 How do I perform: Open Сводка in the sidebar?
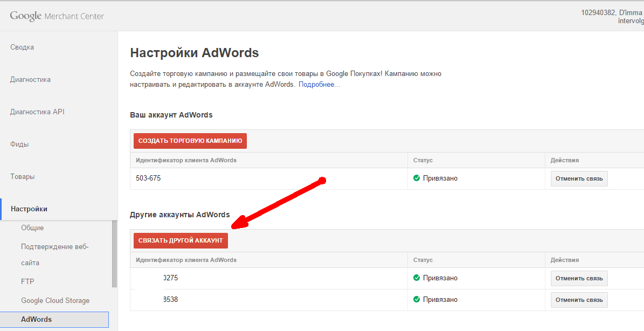click(x=22, y=47)
